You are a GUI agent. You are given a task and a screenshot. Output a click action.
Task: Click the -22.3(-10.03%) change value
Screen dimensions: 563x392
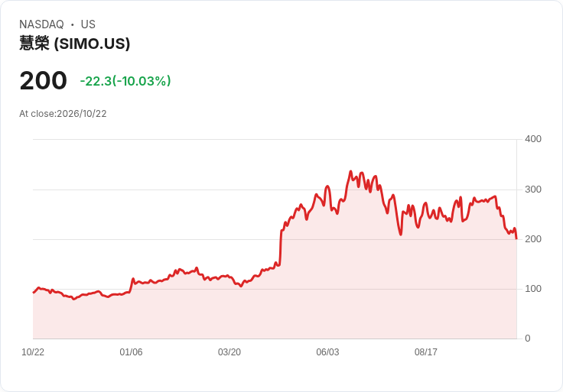pos(125,81)
